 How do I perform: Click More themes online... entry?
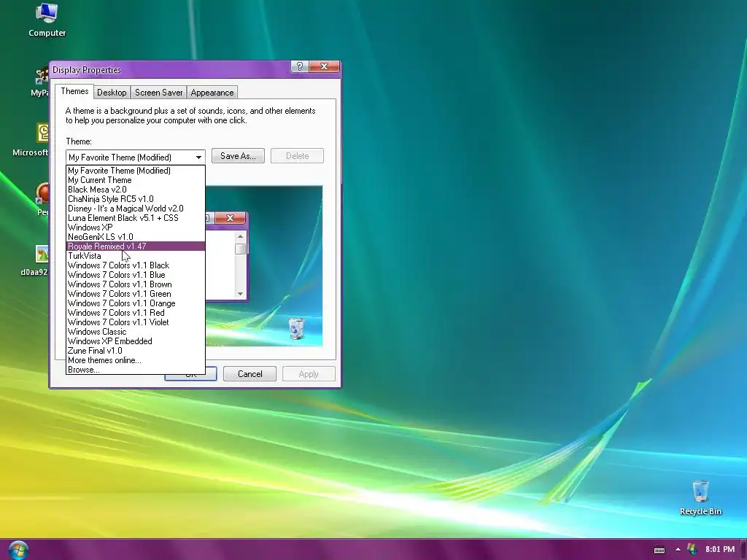tap(135, 360)
